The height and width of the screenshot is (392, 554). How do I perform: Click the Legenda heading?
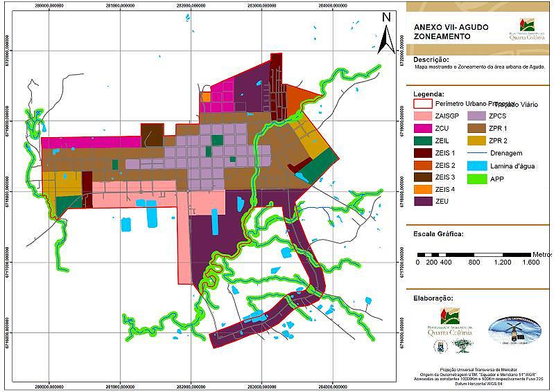click(x=429, y=93)
